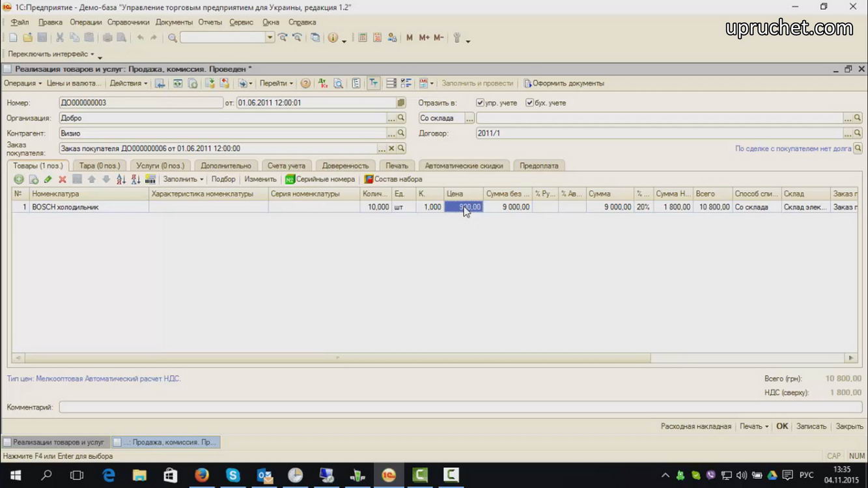Click ellipsis button next to Со склада

click(469, 118)
